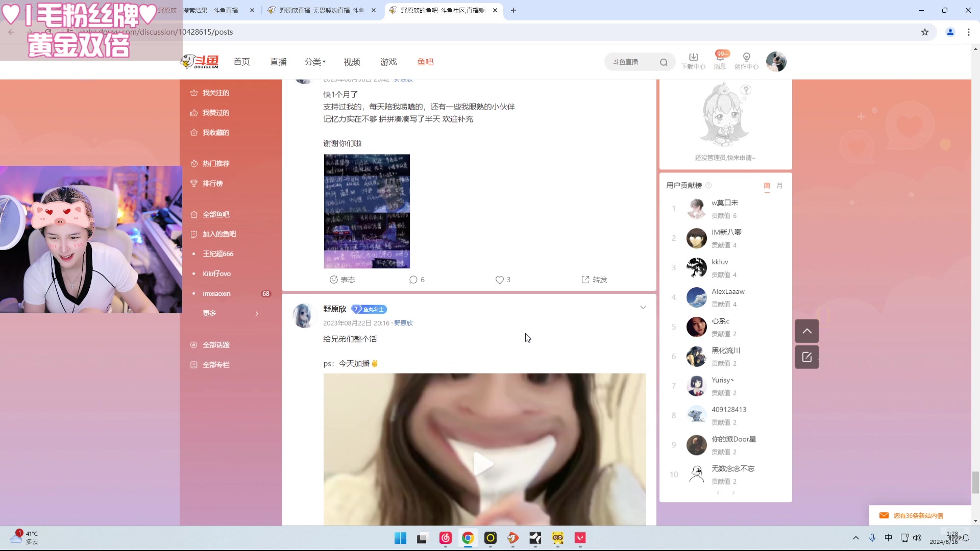This screenshot has height=551, width=980.
Task: Open Windows Start menu
Action: 401,538
